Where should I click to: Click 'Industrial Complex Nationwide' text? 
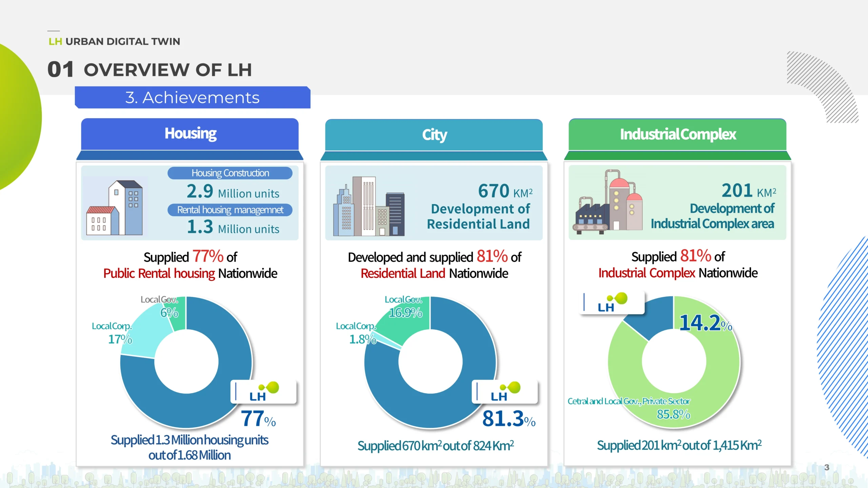coord(678,273)
